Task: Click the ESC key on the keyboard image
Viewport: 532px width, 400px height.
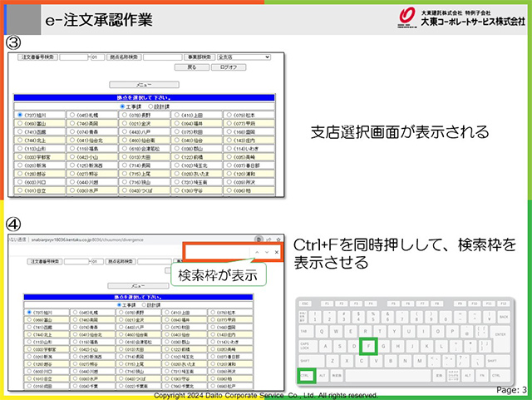Action: click(x=304, y=304)
